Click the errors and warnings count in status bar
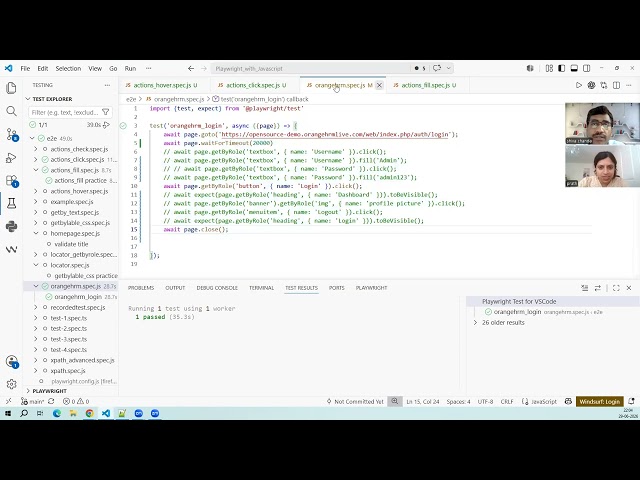The height and width of the screenshot is (480, 640). 76,402
